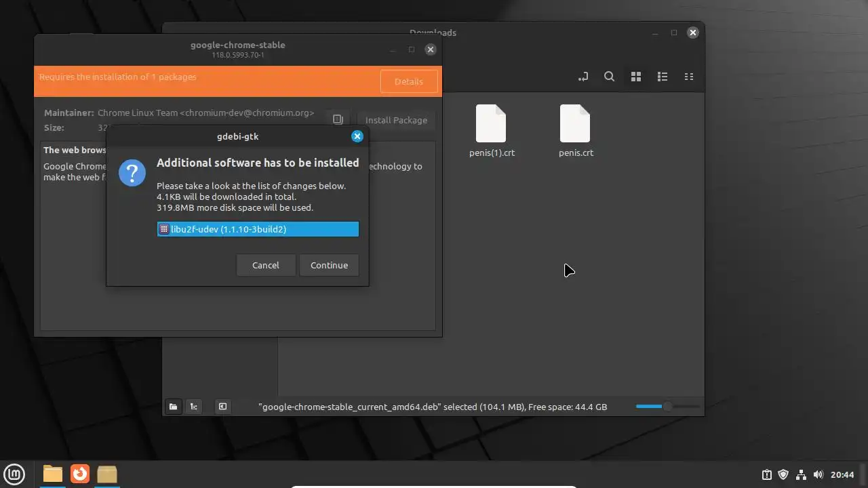
Task: Open the Files folder icon in taskbar
Action: point(52,474)
